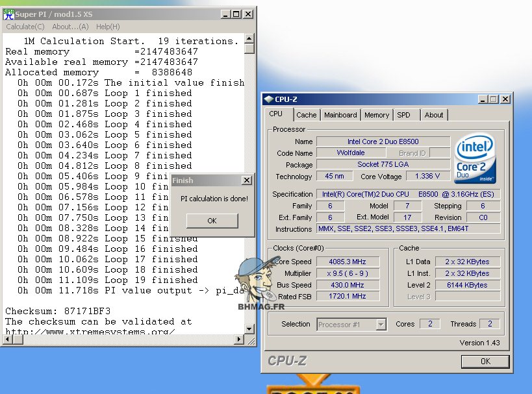This screenshot has height=394, width=532.
Task: Click Super PI horizontal scrollbar left arrow
Action: coord(8,339)
